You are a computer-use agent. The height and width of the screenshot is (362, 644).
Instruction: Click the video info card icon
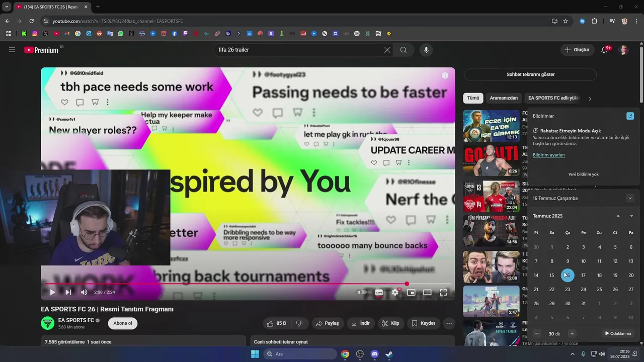[445, 75]
